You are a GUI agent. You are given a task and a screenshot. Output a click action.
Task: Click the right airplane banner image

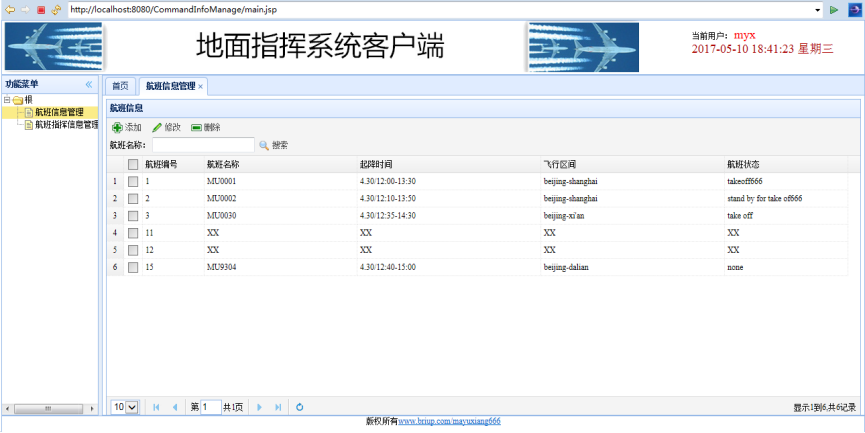[584, 47]
